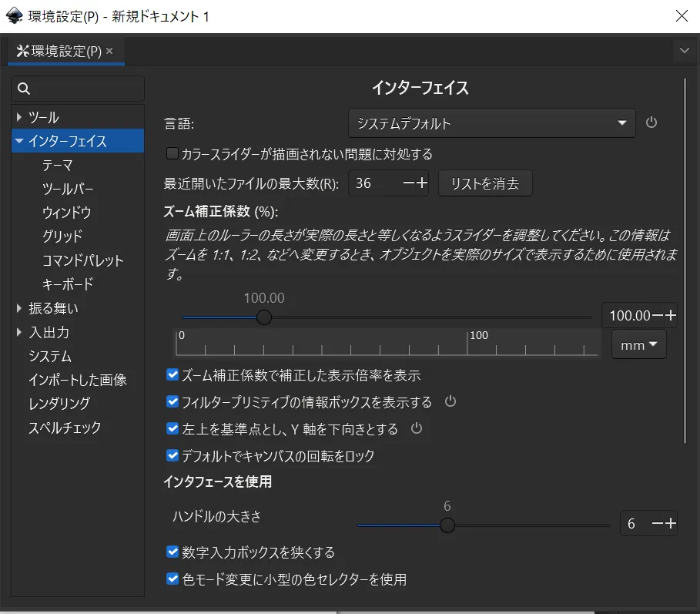Click reset icon beside Y 軸を下向き checkbox
The height and width of the screenshot is (614, 700).
click(x=417, y=428)
